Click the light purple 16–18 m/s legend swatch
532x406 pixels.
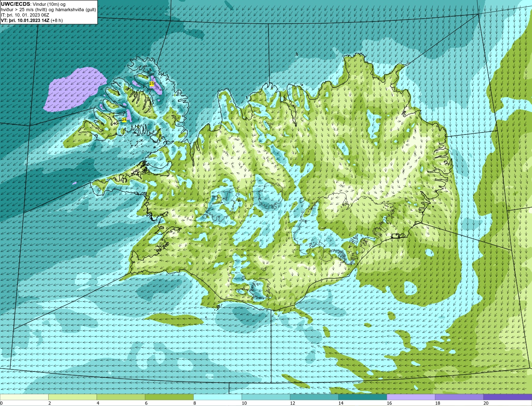(x=411, y=397)
